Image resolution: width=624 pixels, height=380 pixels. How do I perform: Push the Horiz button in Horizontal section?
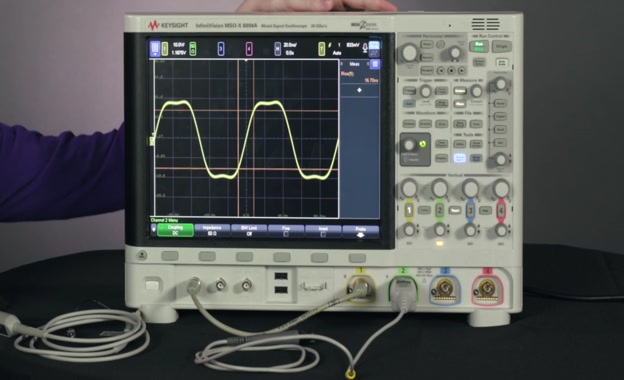(x=427, y=44)
